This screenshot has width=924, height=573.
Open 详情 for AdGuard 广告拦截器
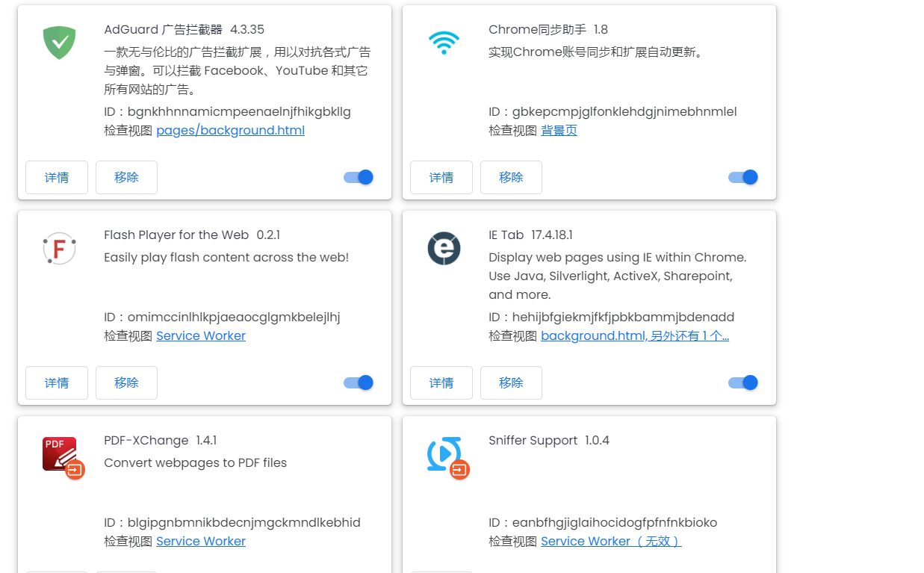click(57, 177)
